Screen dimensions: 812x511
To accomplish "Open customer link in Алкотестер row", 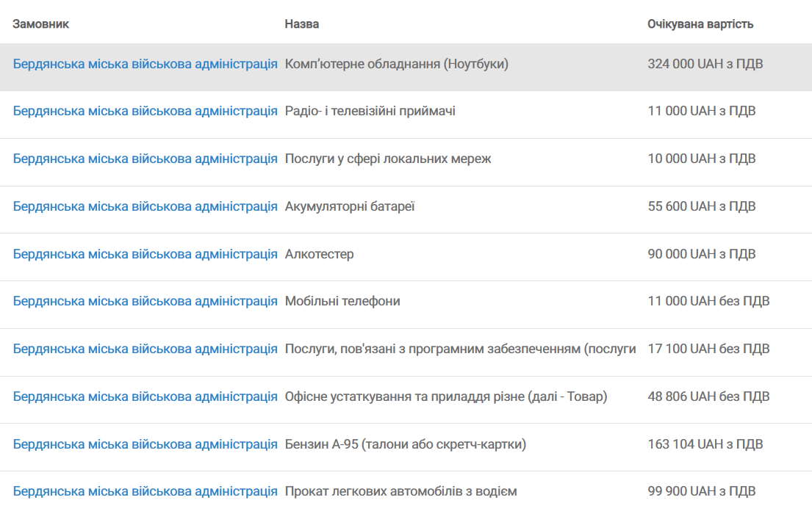I will 145,254.
